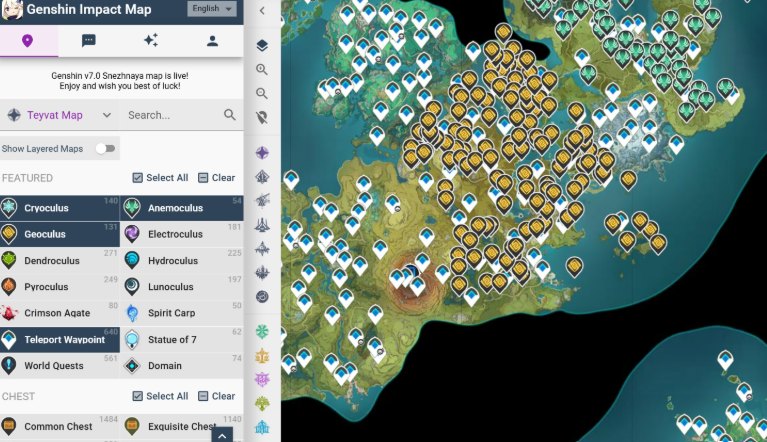Click the Paimon avatar logo icon
Screen dimensions: 767x442
pyautogui.click(x=11, y=9)
